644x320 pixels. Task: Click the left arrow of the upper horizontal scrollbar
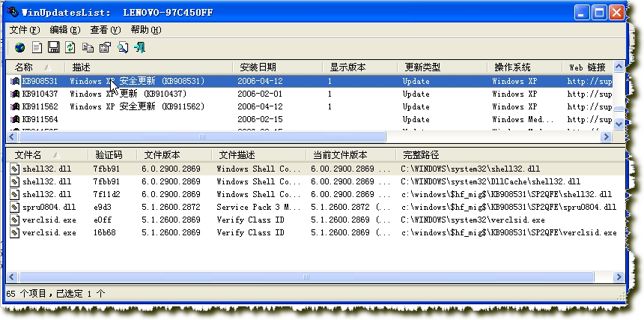click(12, 137)
